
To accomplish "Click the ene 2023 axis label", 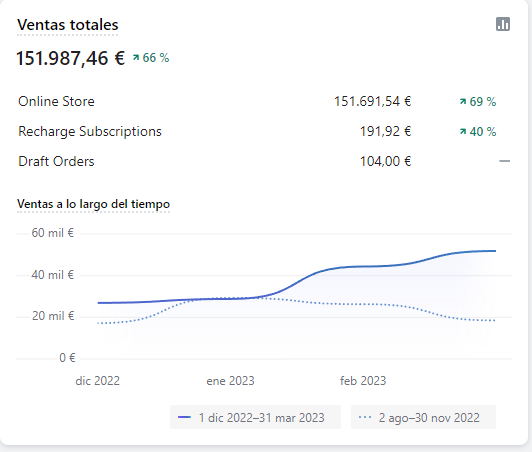I will pyautogui.click(x=230, y=381).
